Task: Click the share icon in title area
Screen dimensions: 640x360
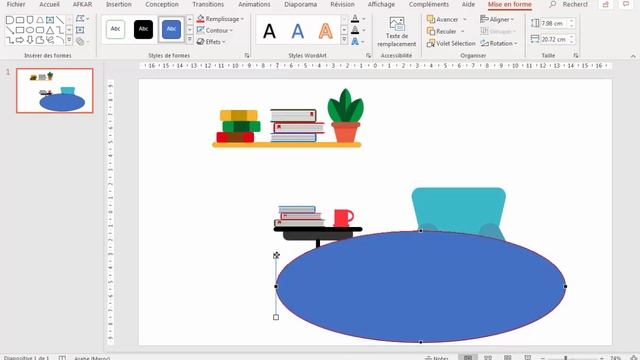Action: point(605,4)
